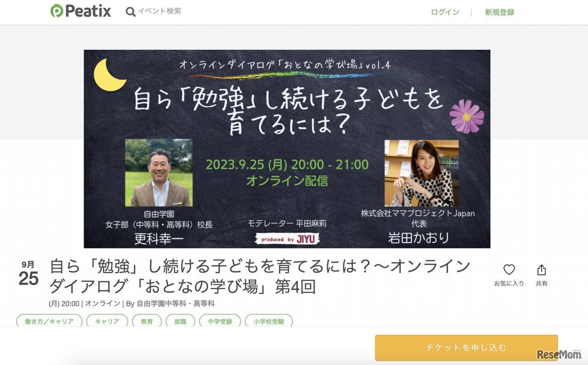Screen dimensions: 588x365
Task: Toggle the 中学受験 category tag
Action: (220, 321)
